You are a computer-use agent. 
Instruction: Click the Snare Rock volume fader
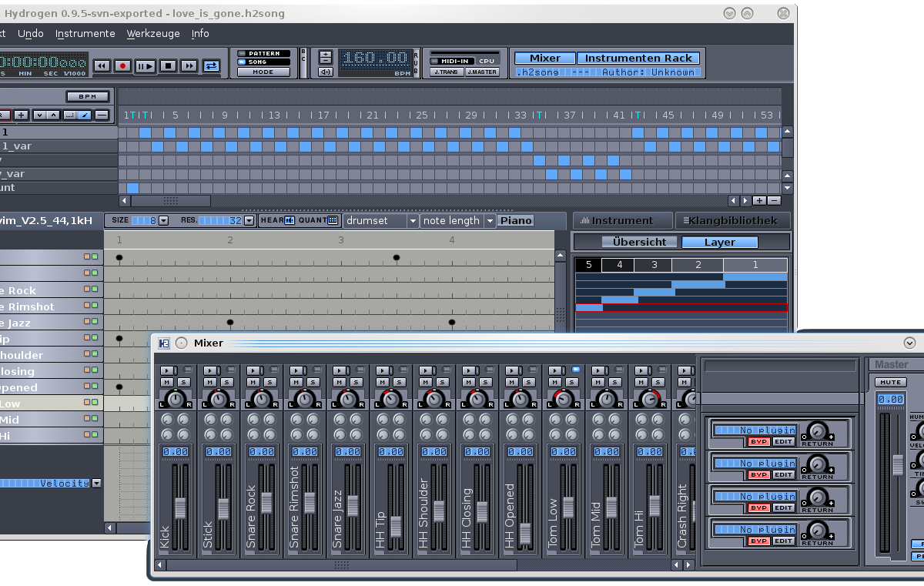pyautogui.click(x=266, y=502)
